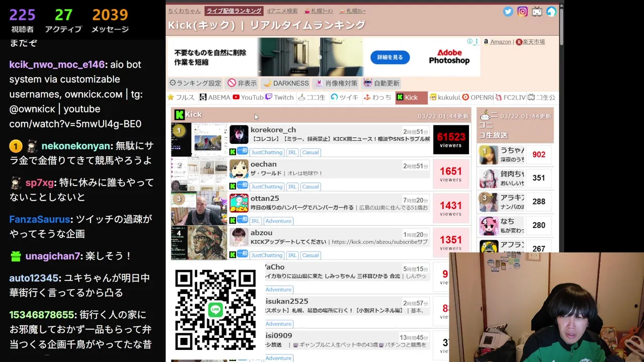Switch to the OPENREC tab
Viewport: 644px width, 362px height.
pos(477,98)
